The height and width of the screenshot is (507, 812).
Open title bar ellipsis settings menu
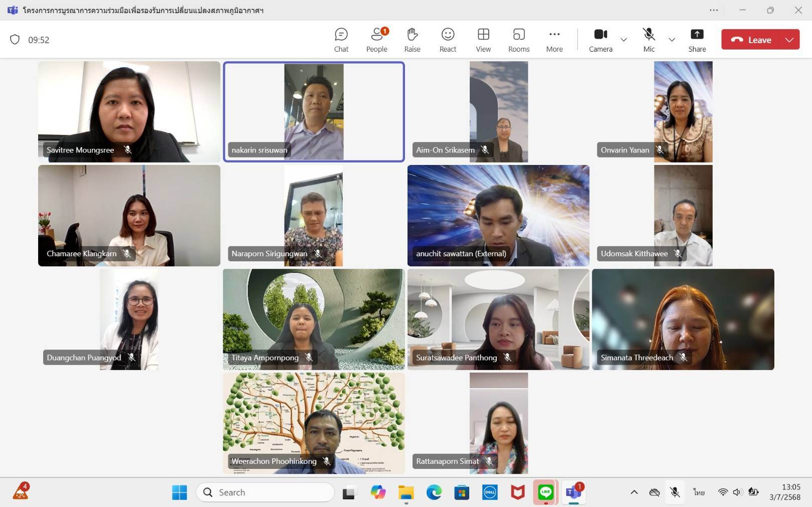click(714, 10)
